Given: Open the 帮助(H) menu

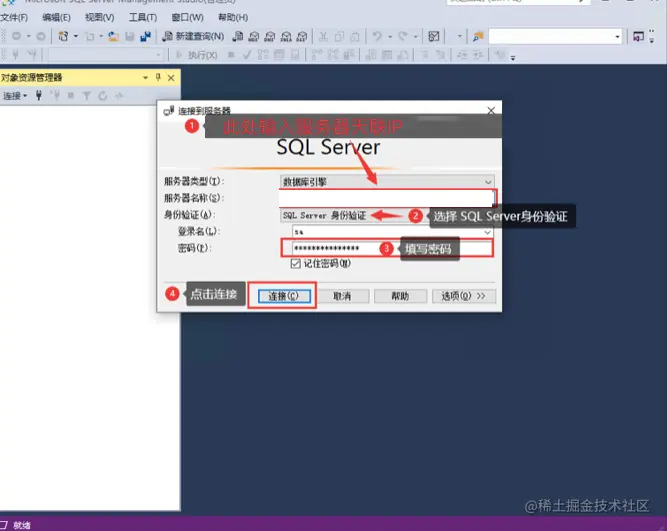Looking at the screenshot, I should tap(233, 17).
